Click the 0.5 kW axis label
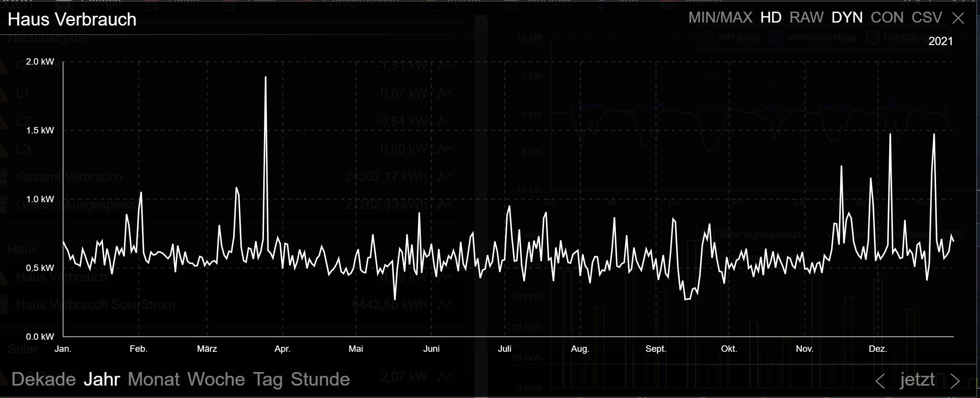The image size is (980, 398). tap(40, 268)
